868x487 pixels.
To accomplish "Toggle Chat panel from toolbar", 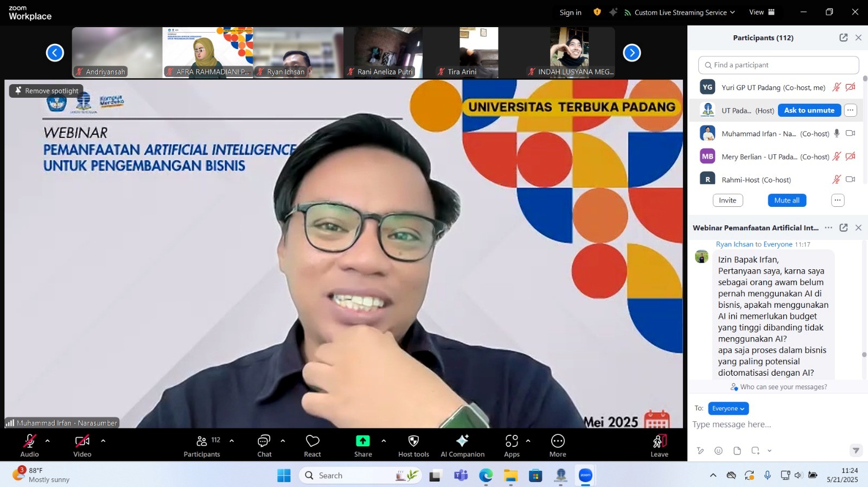I will tap(264, 441).
